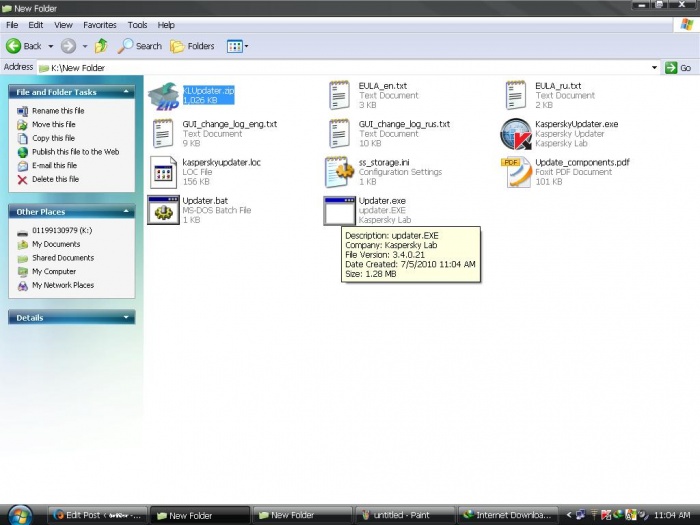
Task: Select the kasperskyupdater.loc file icon
Action: click(x=162, y=172)
